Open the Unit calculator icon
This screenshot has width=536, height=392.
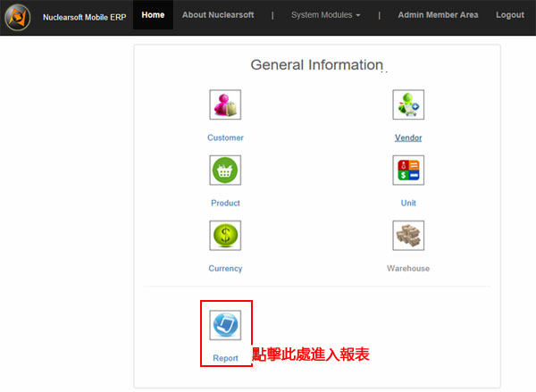pyautogui.click(x=408, y=171)
